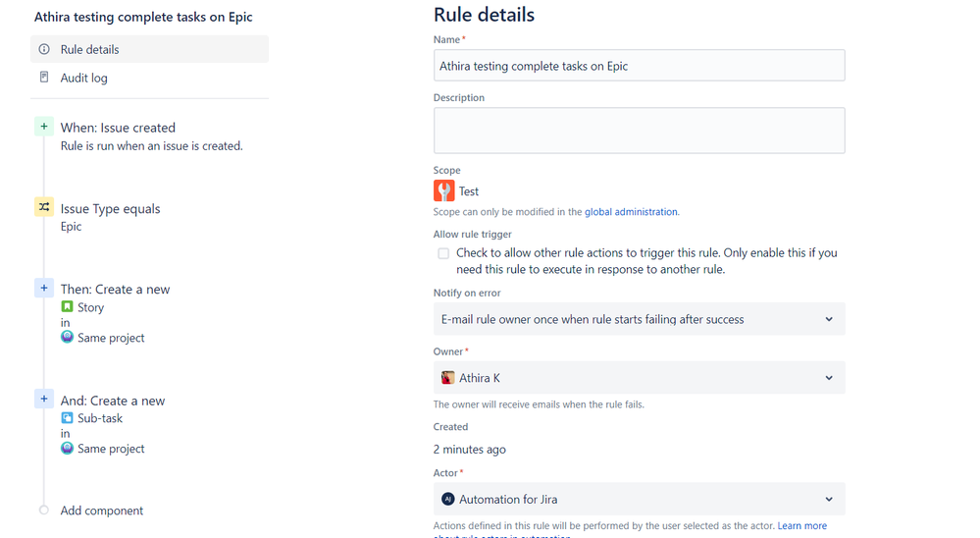Image resolution: width=980 pixels, height=538 pixels.
Task: Click Add component in the rule
Action: click(x=102, y=511)
